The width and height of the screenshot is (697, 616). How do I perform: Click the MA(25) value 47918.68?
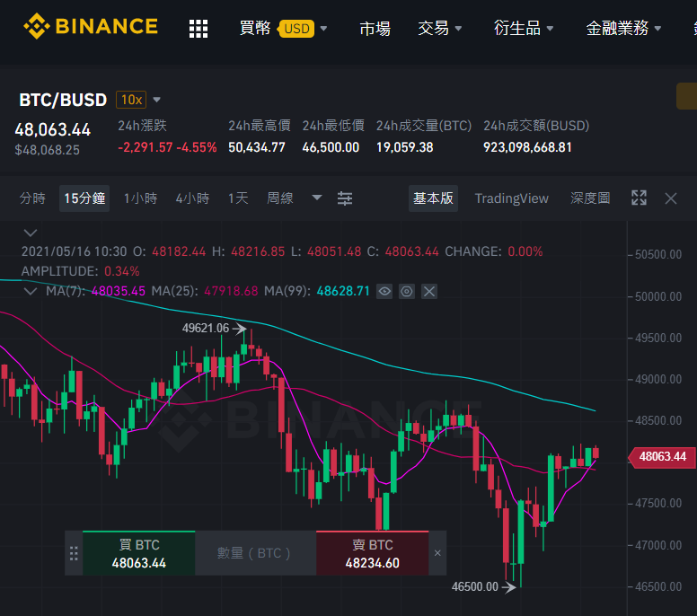[231, 292]
